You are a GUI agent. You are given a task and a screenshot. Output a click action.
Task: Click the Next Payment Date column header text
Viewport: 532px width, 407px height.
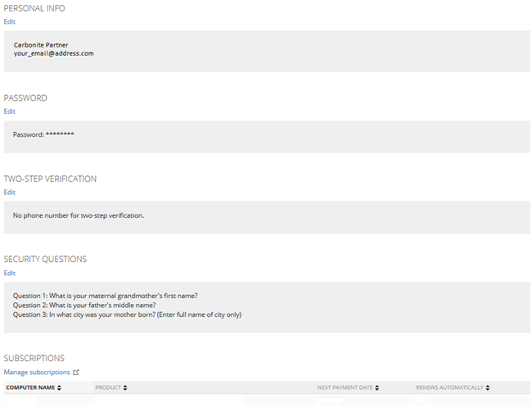(x=345, y=387)
